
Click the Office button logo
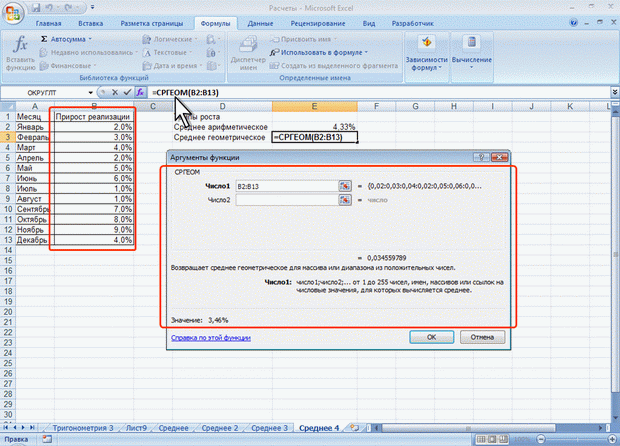pos(13,12)
